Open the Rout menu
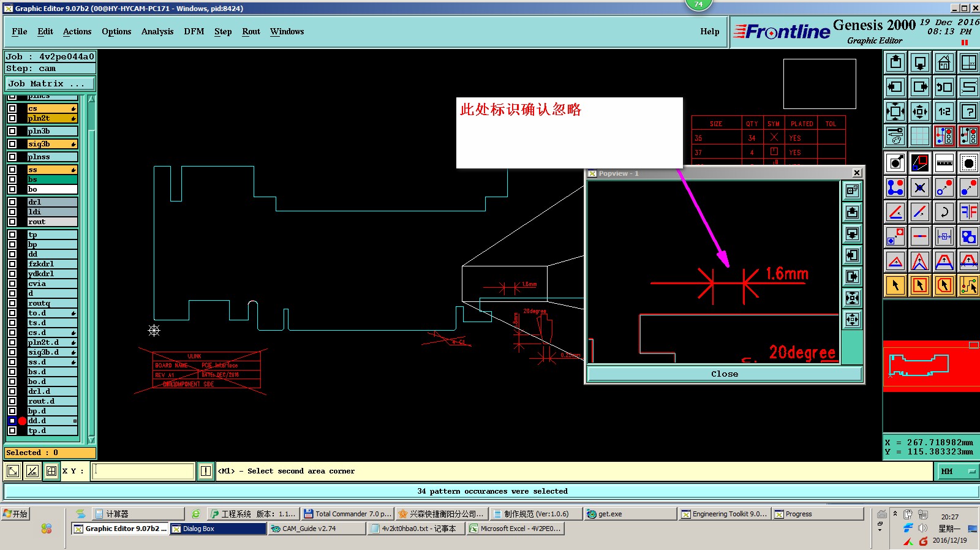The height and width of the screenshot is (550, 980). coord(251,32)
